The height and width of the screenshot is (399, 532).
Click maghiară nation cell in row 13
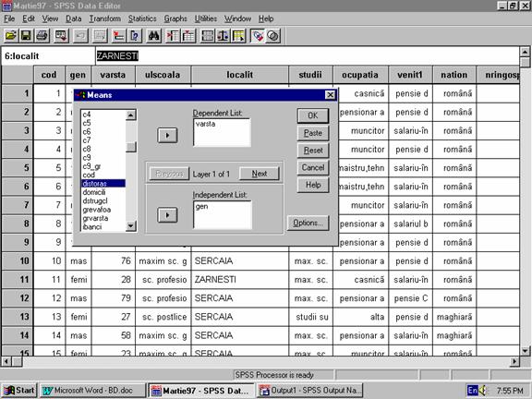454,317
